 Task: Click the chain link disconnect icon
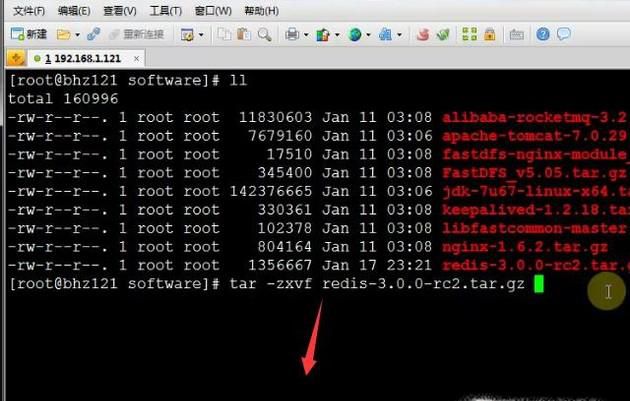93,35
